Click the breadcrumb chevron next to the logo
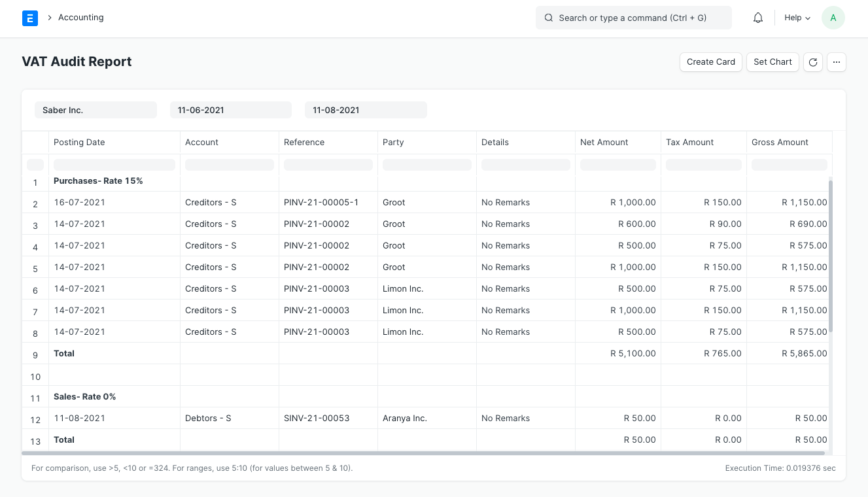This screenshot has height=497, width=868. coord(50,18)
